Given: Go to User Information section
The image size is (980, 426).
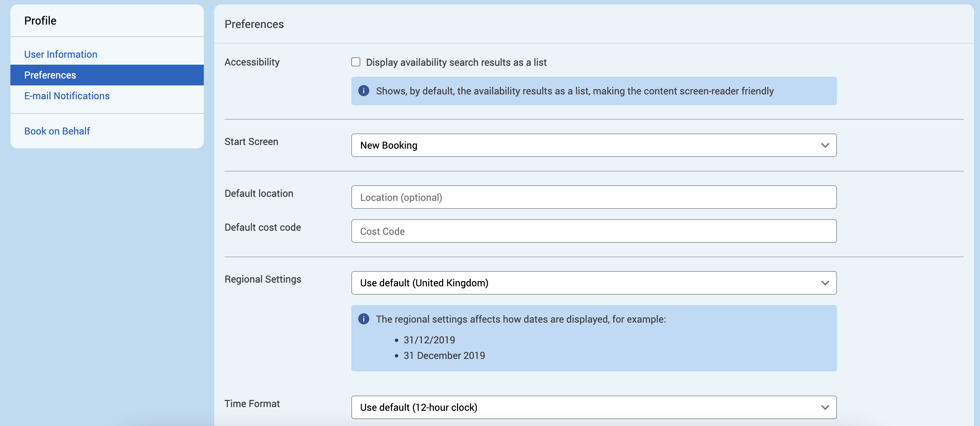Looking at the screenshot, I should [x=61, y=54].
